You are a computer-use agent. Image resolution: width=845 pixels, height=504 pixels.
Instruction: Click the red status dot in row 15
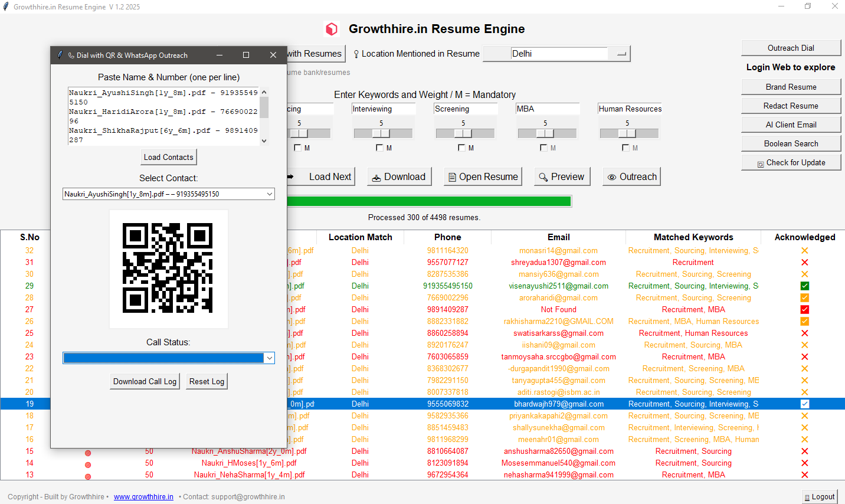pyautogui.click(x=88, y=453)
